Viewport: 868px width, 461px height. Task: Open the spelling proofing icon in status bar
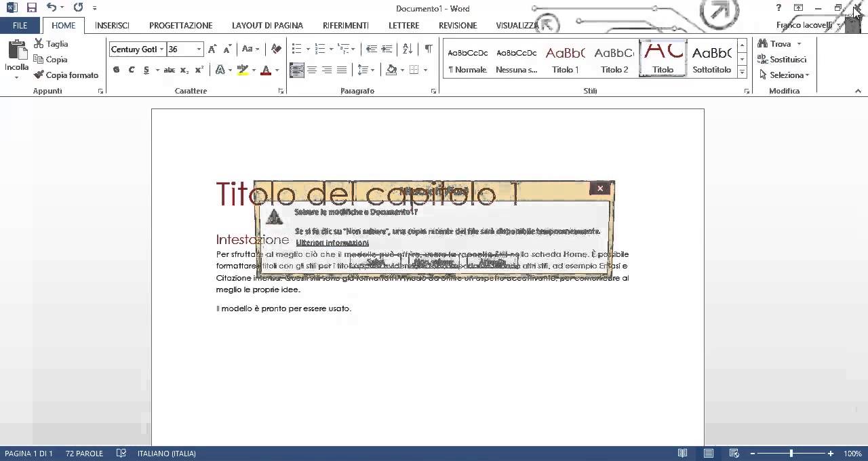pyautogui.click(x=121, y=454)
